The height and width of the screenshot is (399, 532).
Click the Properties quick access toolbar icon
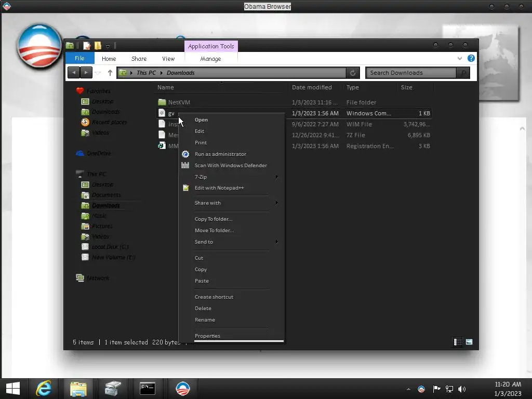click(87, 46)
